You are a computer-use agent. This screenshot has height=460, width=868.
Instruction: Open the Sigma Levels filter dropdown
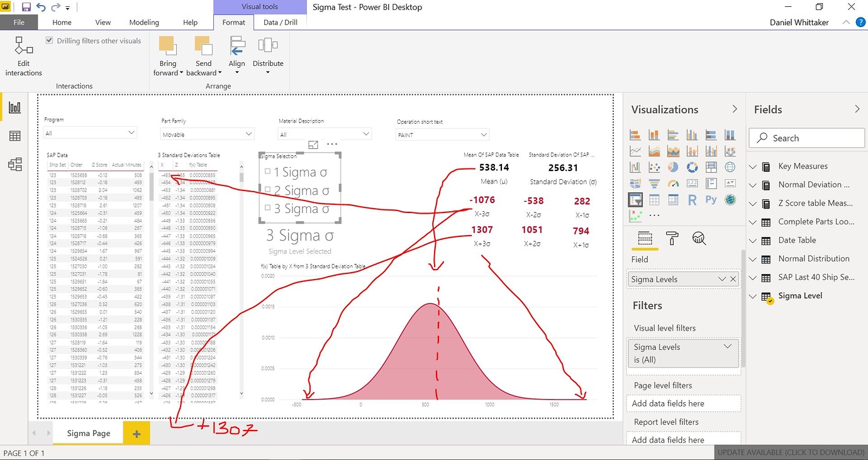click(727, 346)
